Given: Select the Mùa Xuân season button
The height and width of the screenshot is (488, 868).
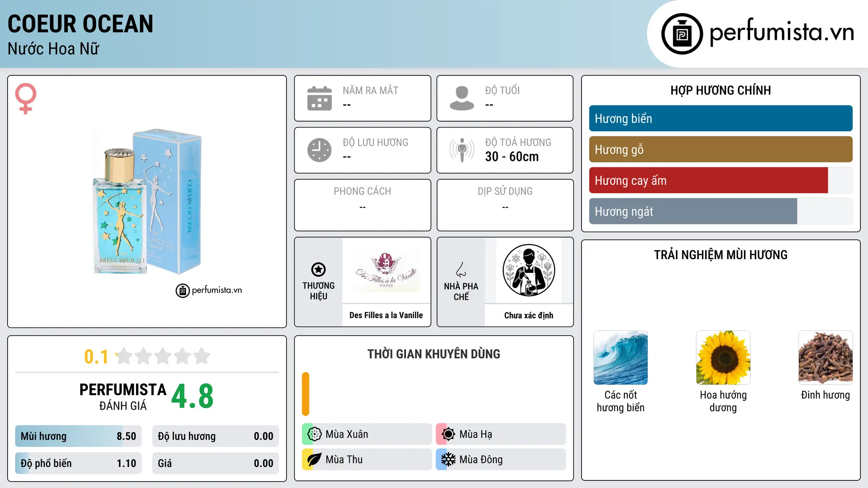Looking at the screenshot, I should coord(367,434).
